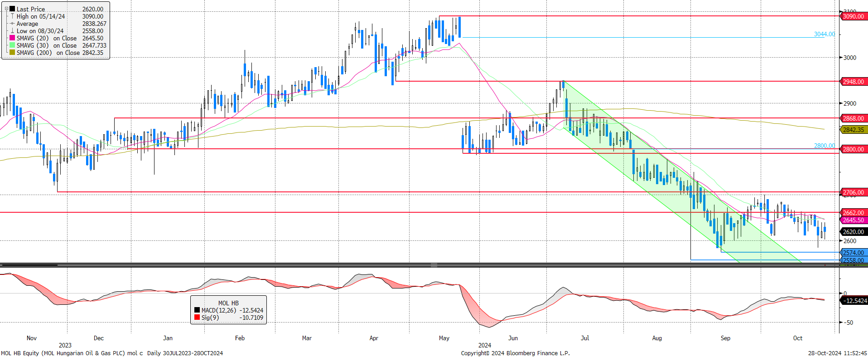
Task: Click the Apr label on date axis
Action: point(374,338)
